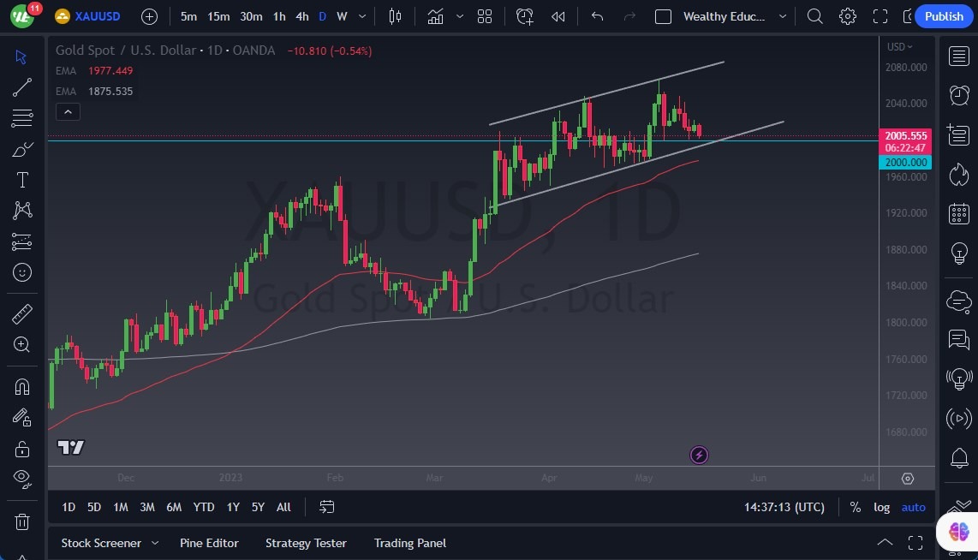Viewport: 978px width, 560px height.
Task: Open the go to date picker
Action: (327, 507)
